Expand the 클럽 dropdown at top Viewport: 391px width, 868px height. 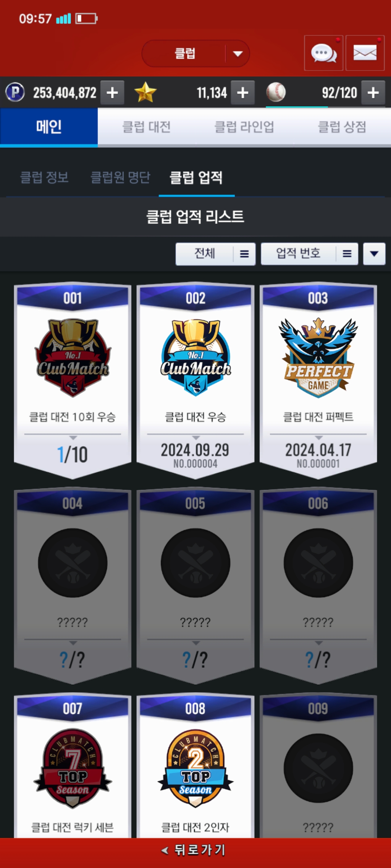coord(195,54)
